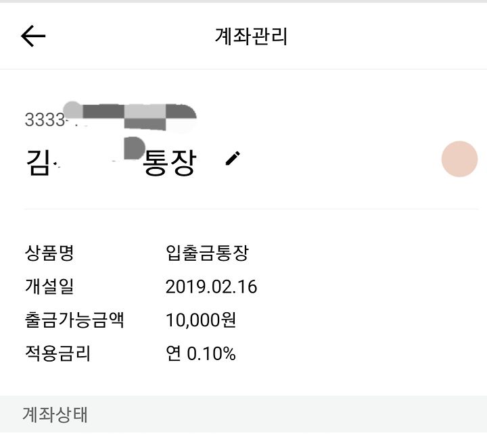This screenshot has width=487, height=448.
Task: Open the 계좌상태 section header
Action: pos(243,414)
